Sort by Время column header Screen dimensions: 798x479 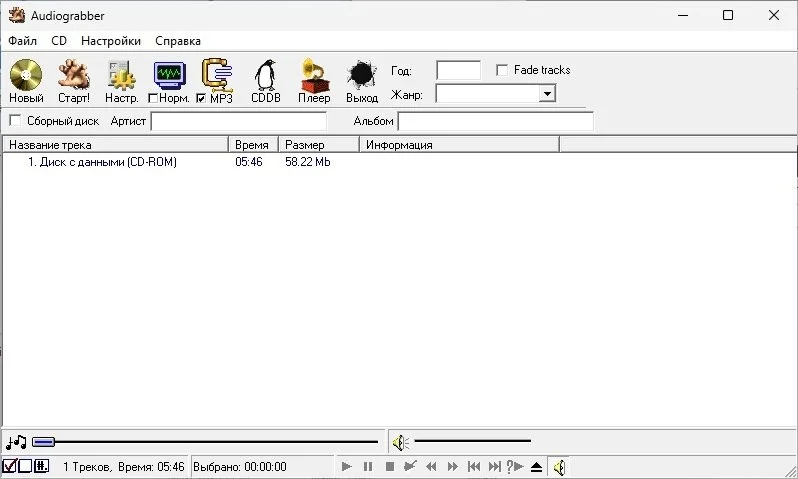coord(253,145)
